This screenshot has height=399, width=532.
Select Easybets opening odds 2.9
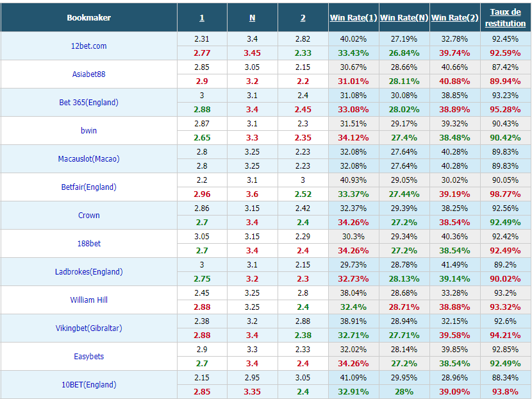pos(202,350)
